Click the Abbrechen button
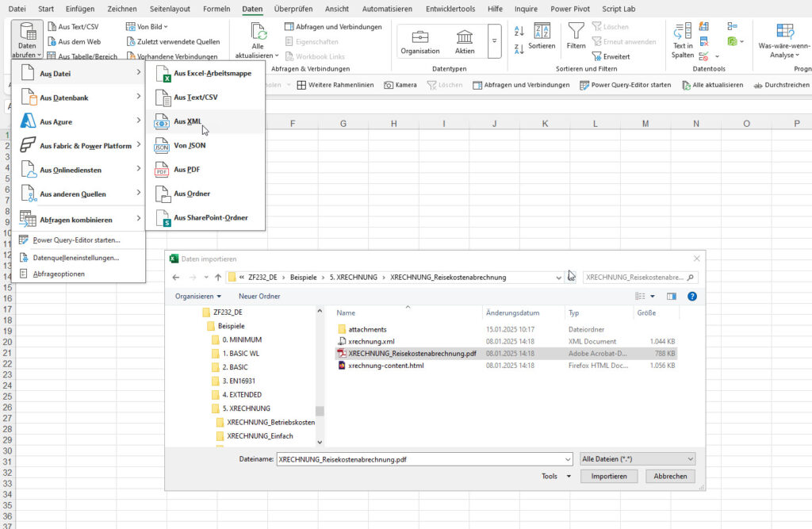This screenshot has height=529, width=812. click(670, 476)
